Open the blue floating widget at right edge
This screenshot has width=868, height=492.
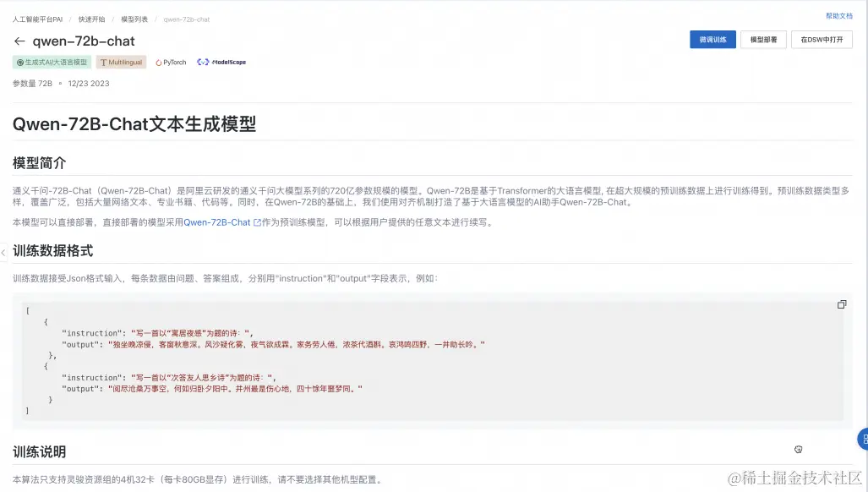coord(863,440)
